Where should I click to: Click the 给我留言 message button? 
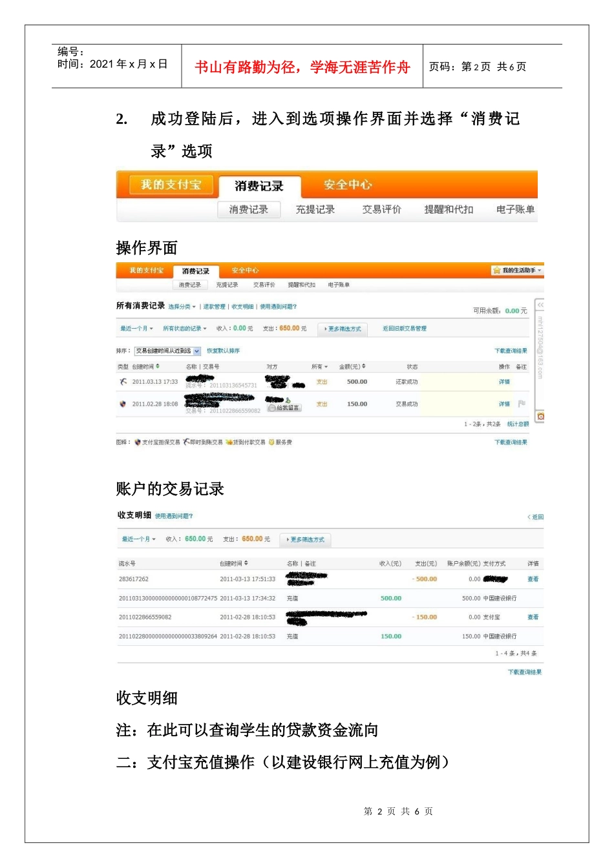284,408
